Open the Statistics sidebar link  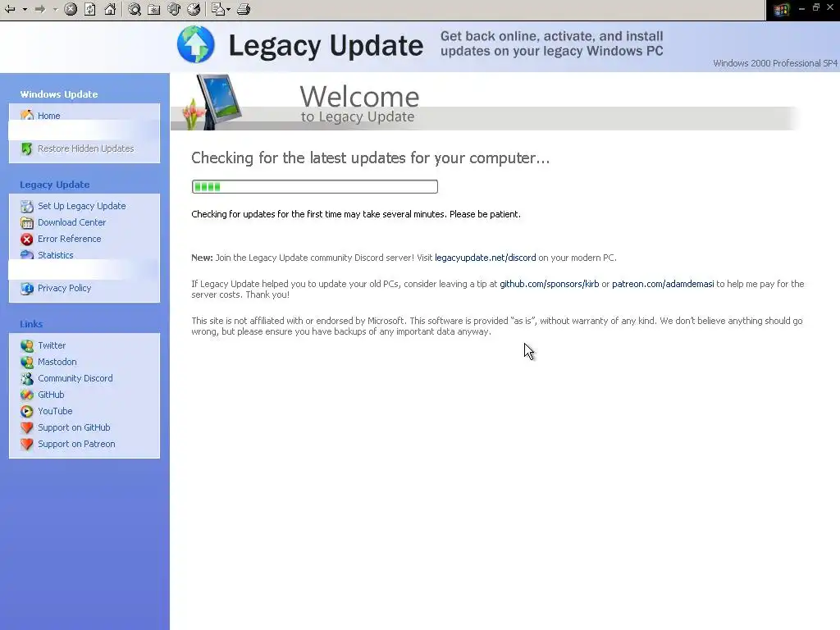pos(55,255)
